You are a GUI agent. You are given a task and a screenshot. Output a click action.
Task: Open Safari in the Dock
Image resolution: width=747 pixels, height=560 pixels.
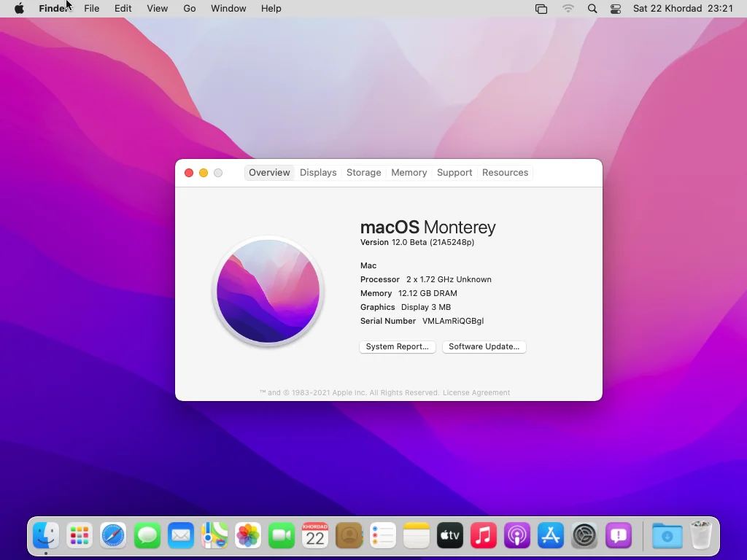(x=113, y=536)
